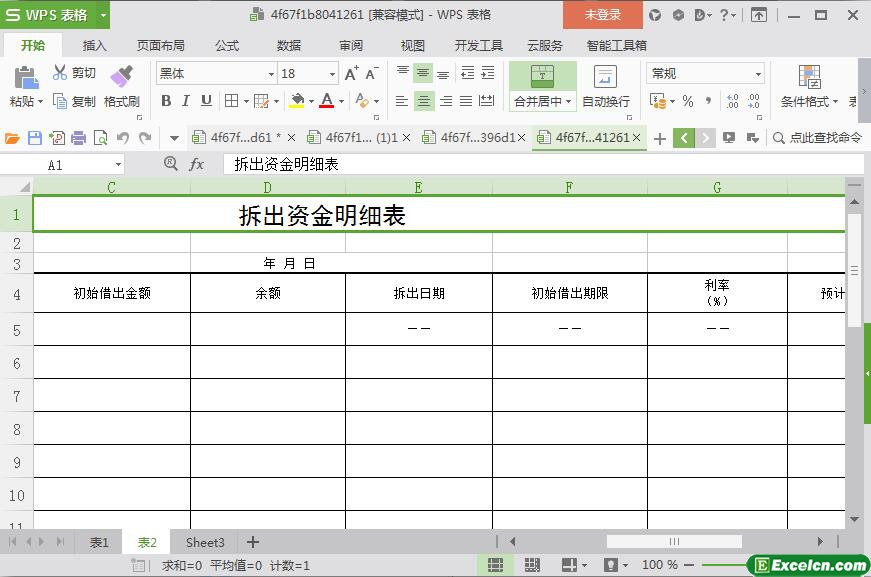The image size is (871, 577).
Task: Open the font size dropdown showing 18
Action: 333,74
